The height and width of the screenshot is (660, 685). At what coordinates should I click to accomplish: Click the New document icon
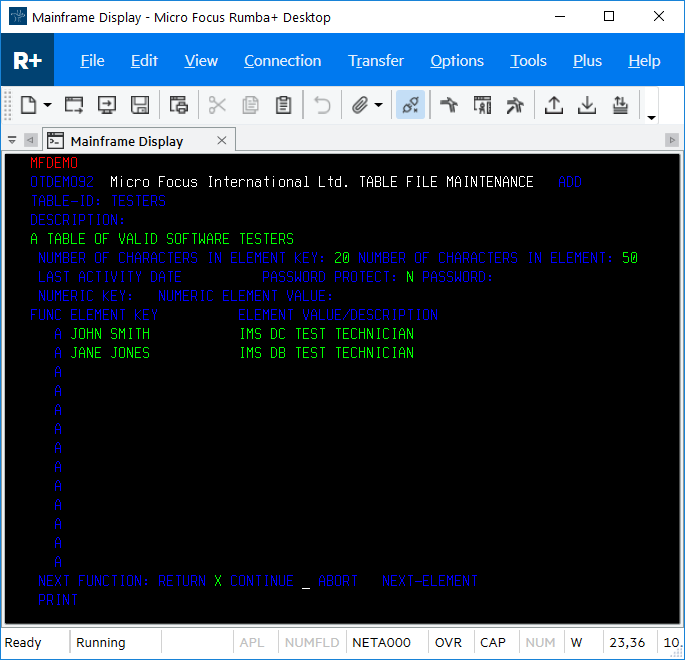(28, 105)
